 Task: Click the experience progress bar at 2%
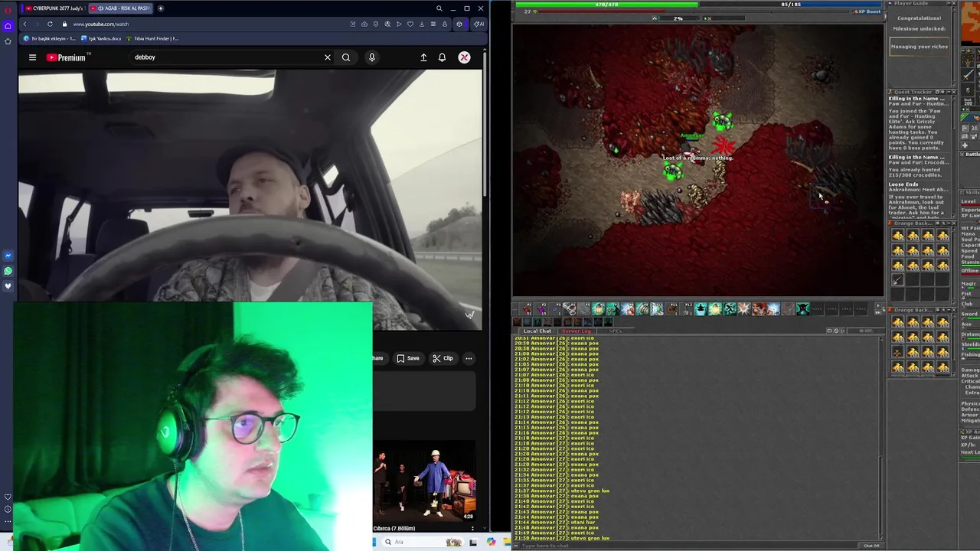678,18
